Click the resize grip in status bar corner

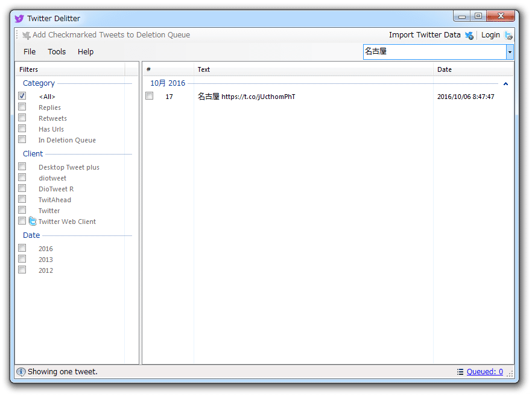coord(510,374)
